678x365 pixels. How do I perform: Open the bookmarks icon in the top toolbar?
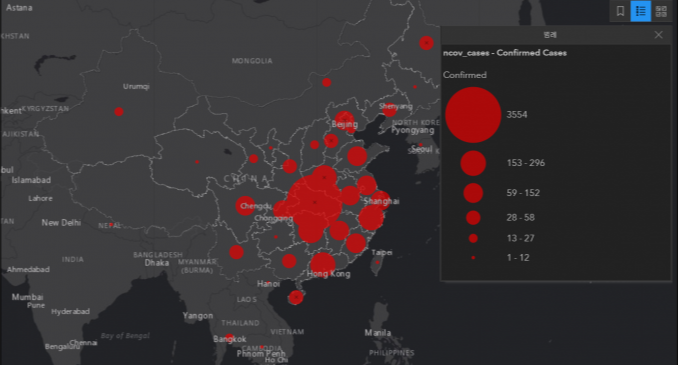pos(620,11)
